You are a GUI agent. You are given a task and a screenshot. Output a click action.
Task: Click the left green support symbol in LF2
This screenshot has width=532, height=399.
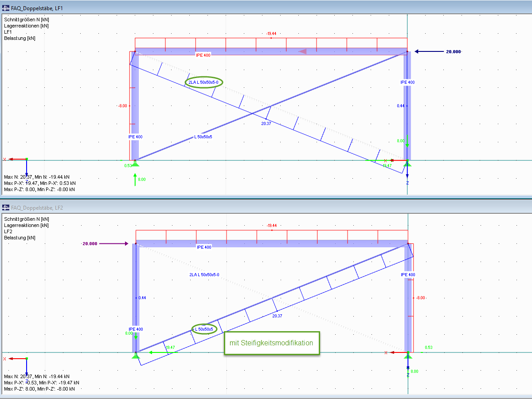pos(135,356)
